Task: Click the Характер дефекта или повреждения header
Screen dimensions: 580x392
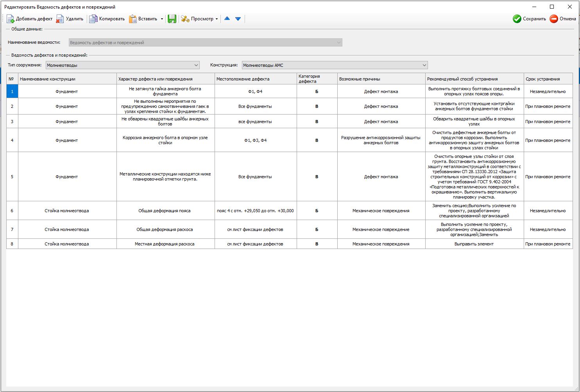Action: (166, 79)
